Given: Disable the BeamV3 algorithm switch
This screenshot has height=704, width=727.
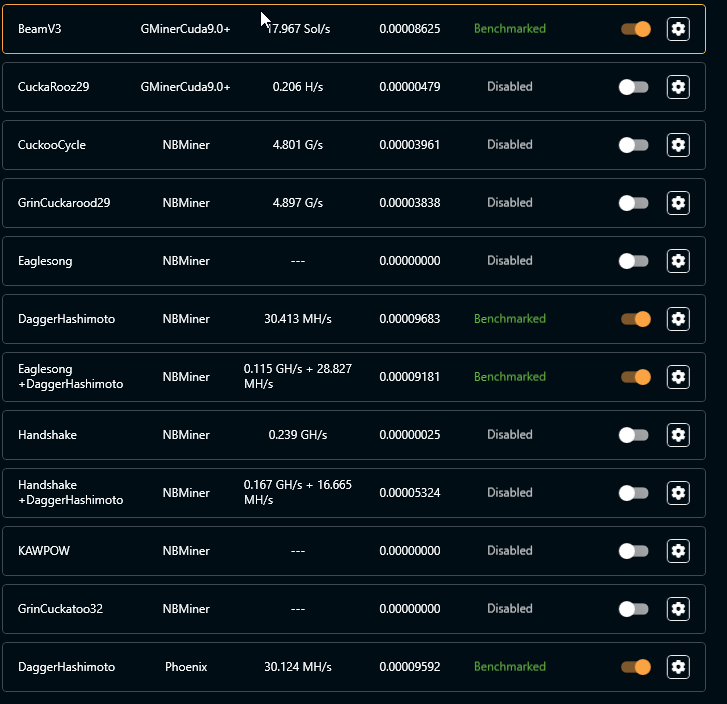Looking at the screenshot, I should 635,29.
